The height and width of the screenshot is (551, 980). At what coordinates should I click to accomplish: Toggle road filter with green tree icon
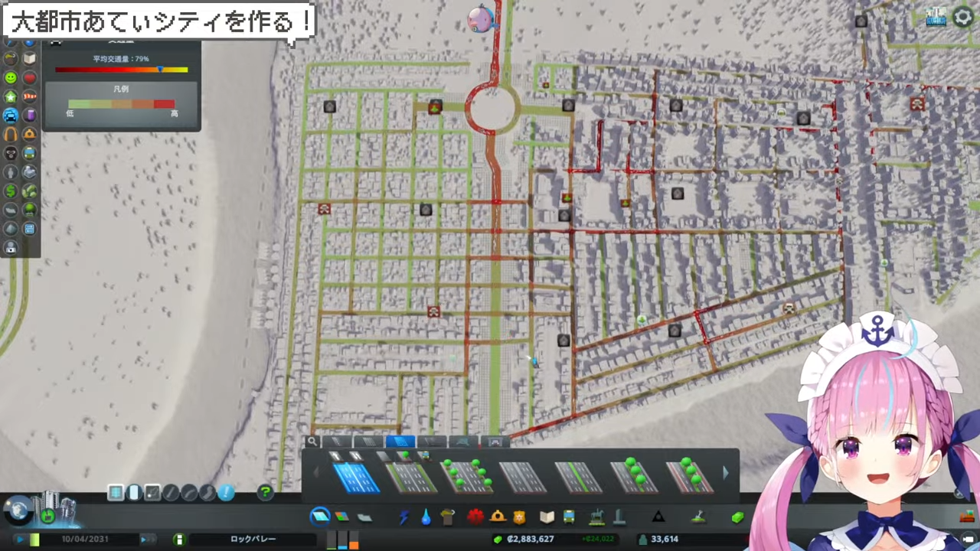tap(403, 456)
